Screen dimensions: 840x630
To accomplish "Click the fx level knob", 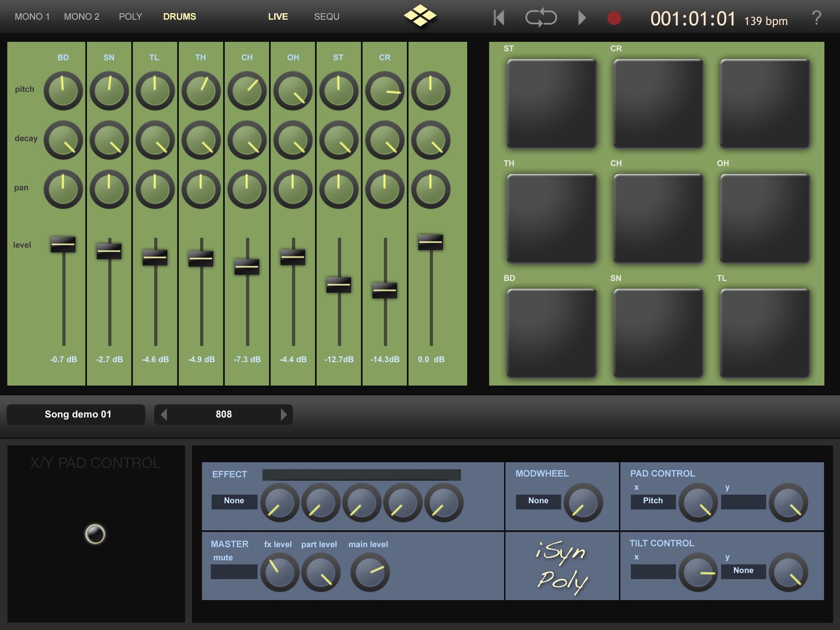I will [x=280, y=572].
